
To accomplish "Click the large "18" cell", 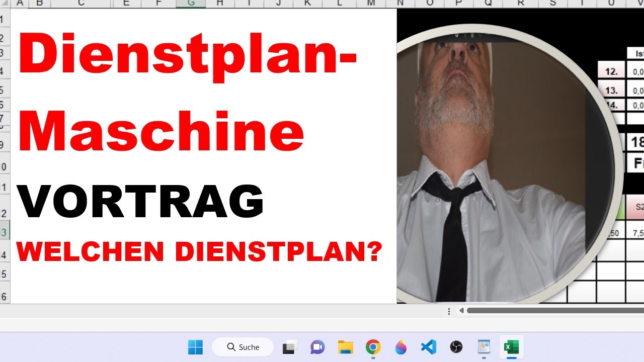I will point(634,142).
